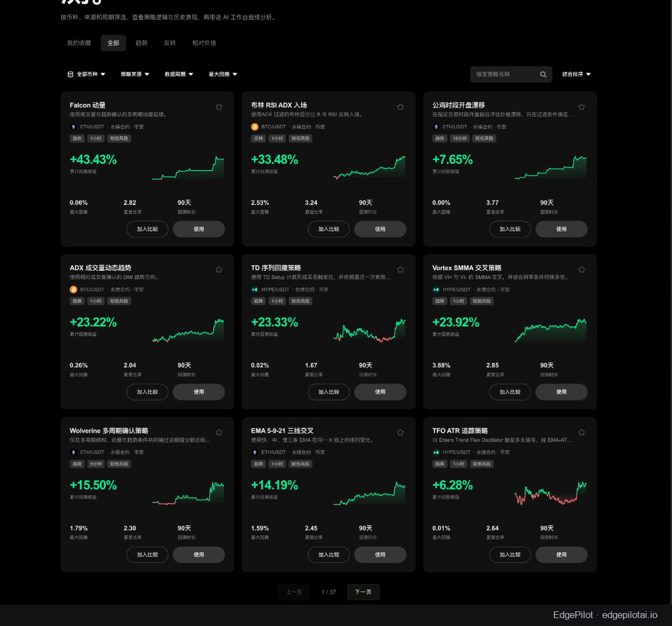
Task: Favorite the Wolverine 多周期确认策略 card
Action: 219,432
